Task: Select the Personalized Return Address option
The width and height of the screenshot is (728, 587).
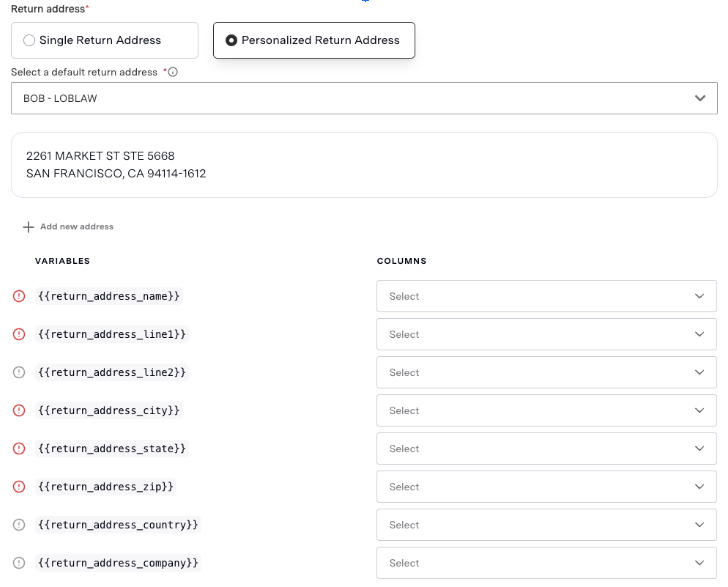Action: pos(314,40)
